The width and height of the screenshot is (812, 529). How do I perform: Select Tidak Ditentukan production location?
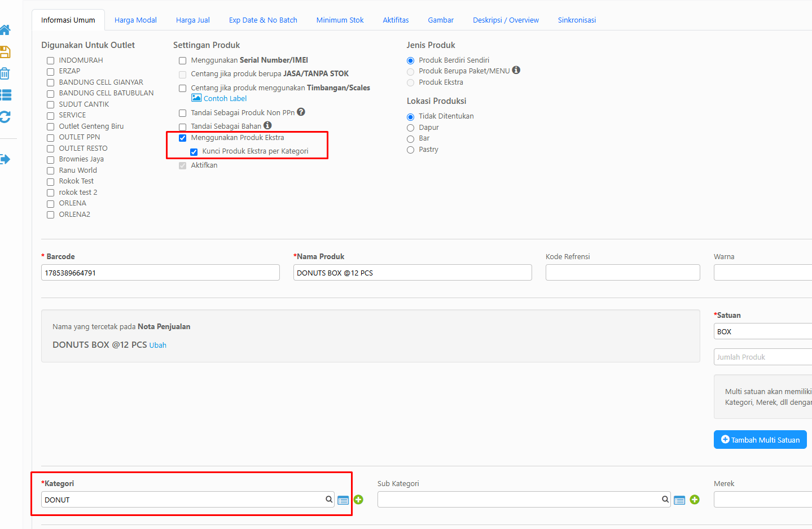pyautogui.click(x=410, y=117)
